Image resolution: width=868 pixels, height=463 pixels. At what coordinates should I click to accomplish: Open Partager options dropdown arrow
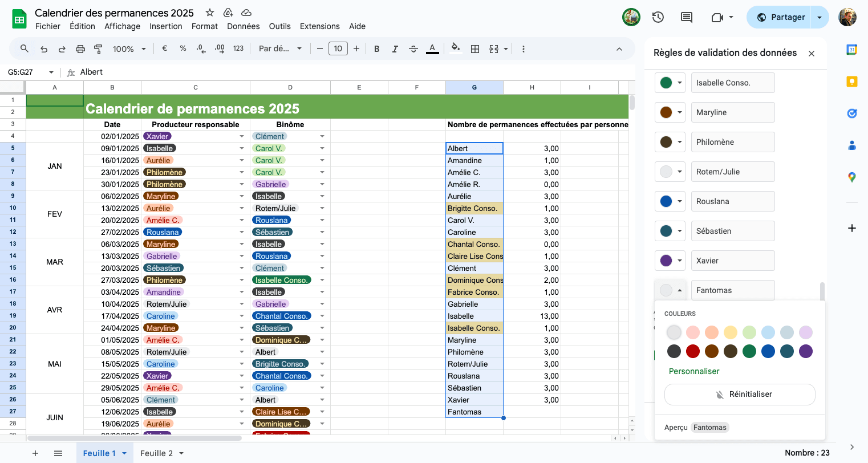(x=820, y=17)
